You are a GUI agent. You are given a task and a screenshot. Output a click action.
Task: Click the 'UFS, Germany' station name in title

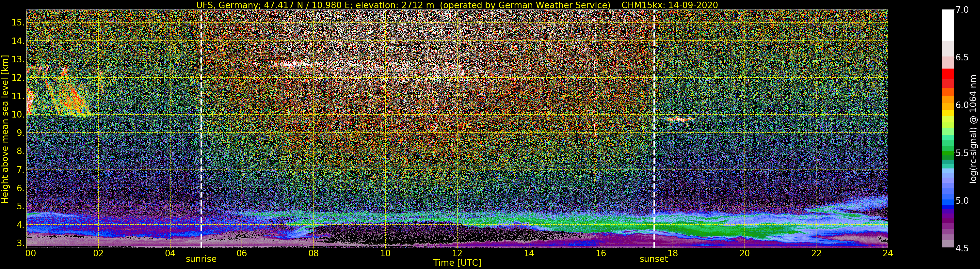coord(228,5)
